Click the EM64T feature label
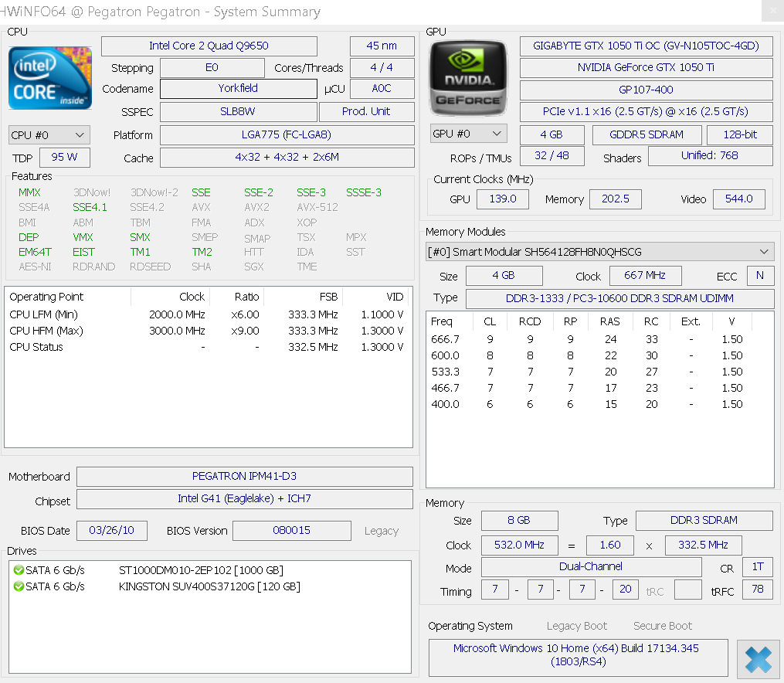Image resolution: width=784 pixels, height=683 pixels. pyautogui.click(x=35, y=252)
